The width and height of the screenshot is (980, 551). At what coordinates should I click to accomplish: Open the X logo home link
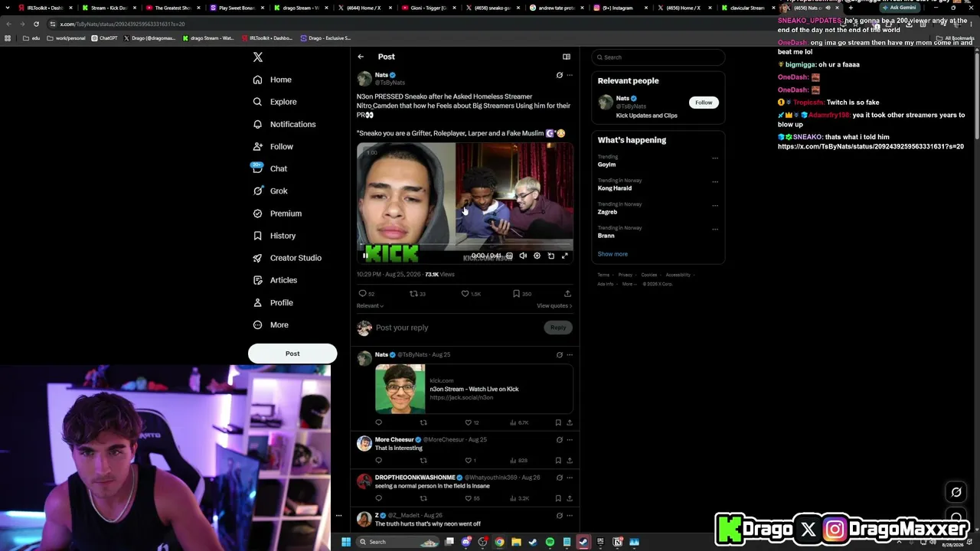[258, 57]
